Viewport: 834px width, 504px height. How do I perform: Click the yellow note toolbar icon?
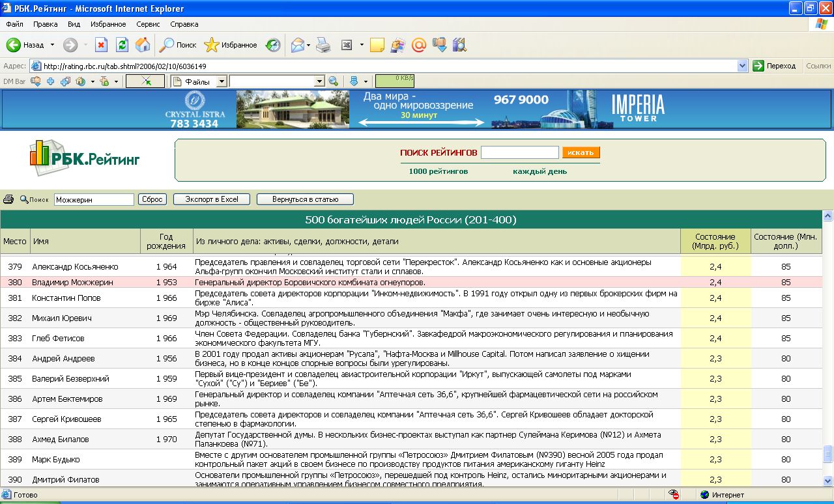377,45
